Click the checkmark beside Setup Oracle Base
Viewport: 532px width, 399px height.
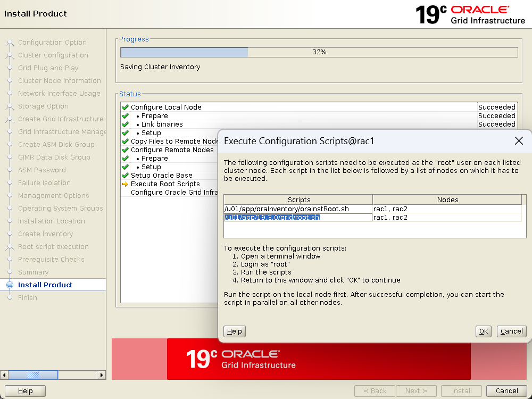[125, 176]
